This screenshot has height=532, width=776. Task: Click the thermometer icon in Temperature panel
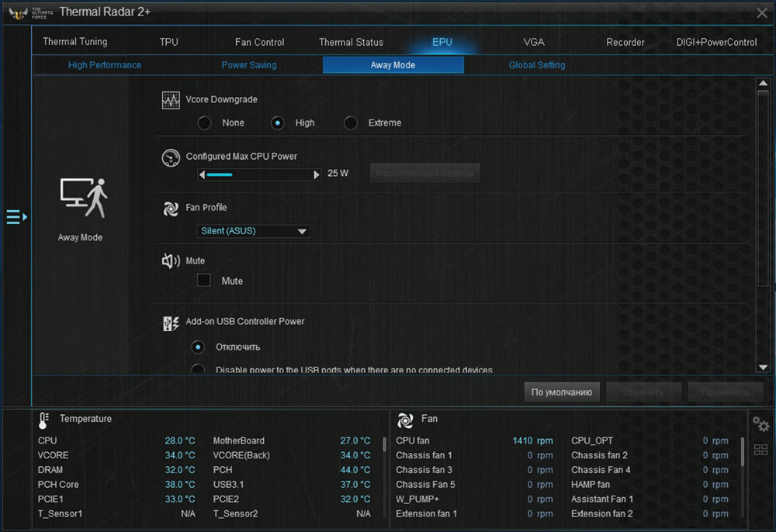click(43, 420)
